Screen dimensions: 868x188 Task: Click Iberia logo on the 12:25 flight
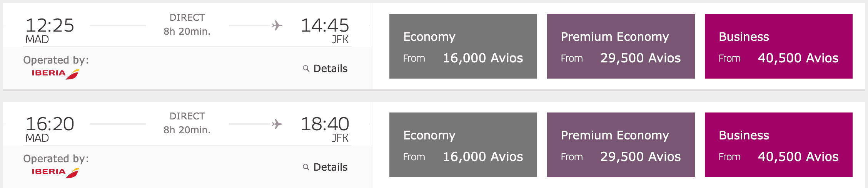click(55, 73)
